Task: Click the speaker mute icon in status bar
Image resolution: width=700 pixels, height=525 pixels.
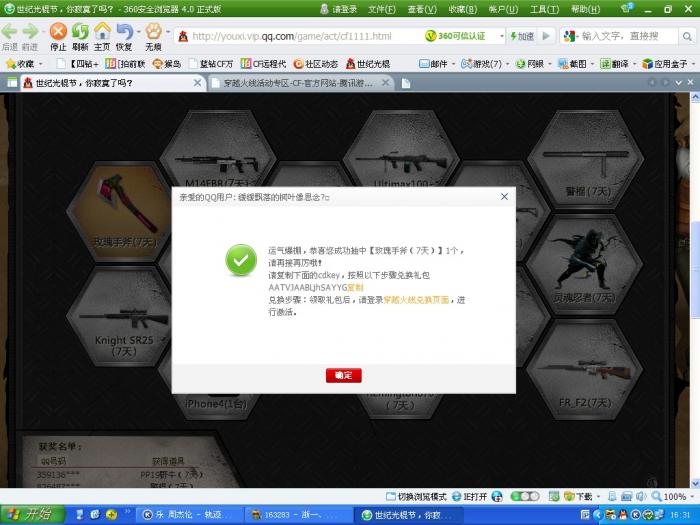Action: [641, 496]
